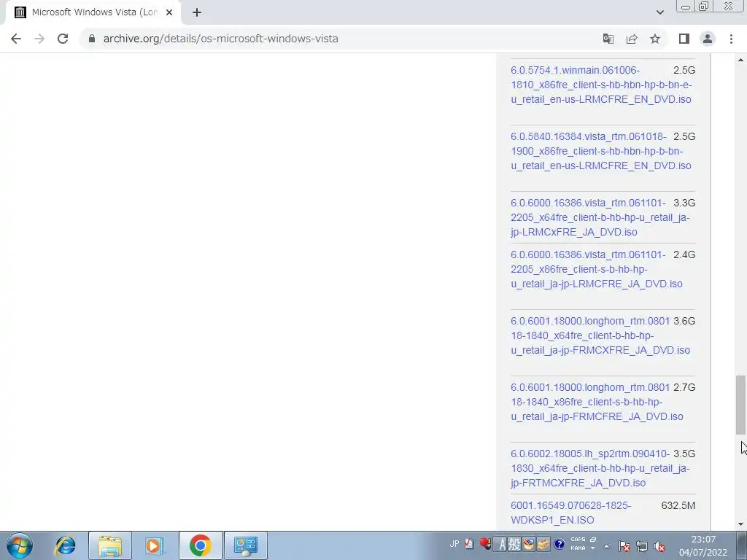Toggle the Chrome side panel
Viewport: 747px width, 560px height.
684,39
